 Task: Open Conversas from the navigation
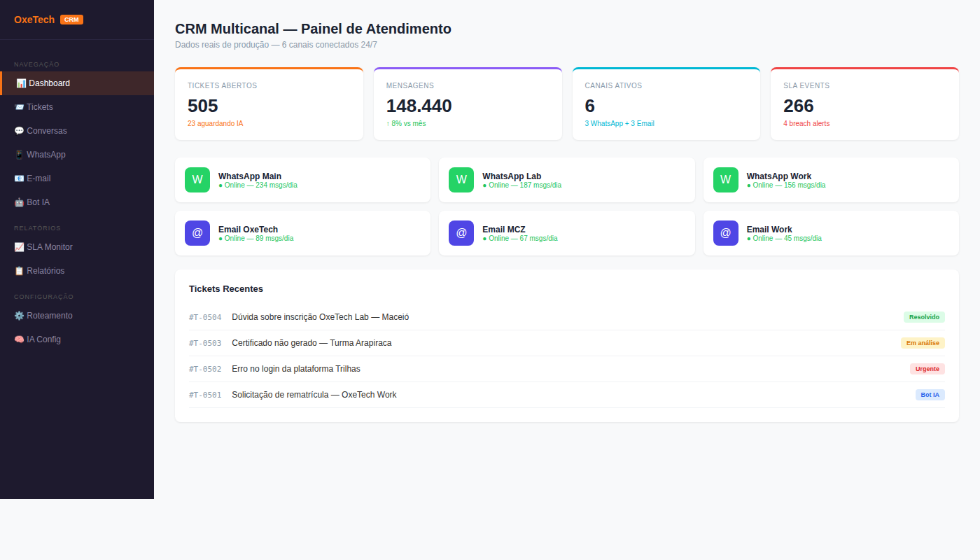tap(46, 131)
